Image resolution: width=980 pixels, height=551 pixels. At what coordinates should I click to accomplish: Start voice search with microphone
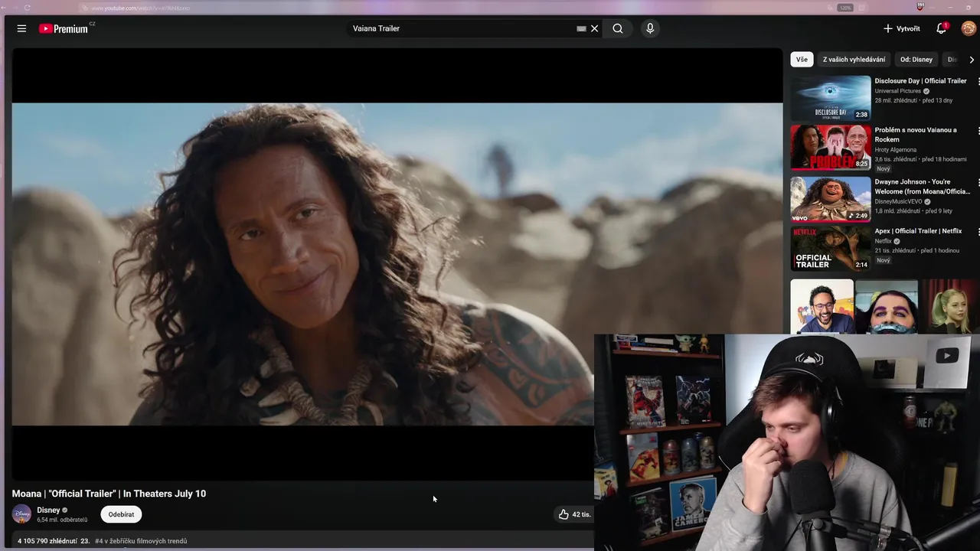[x=650, y=28]
